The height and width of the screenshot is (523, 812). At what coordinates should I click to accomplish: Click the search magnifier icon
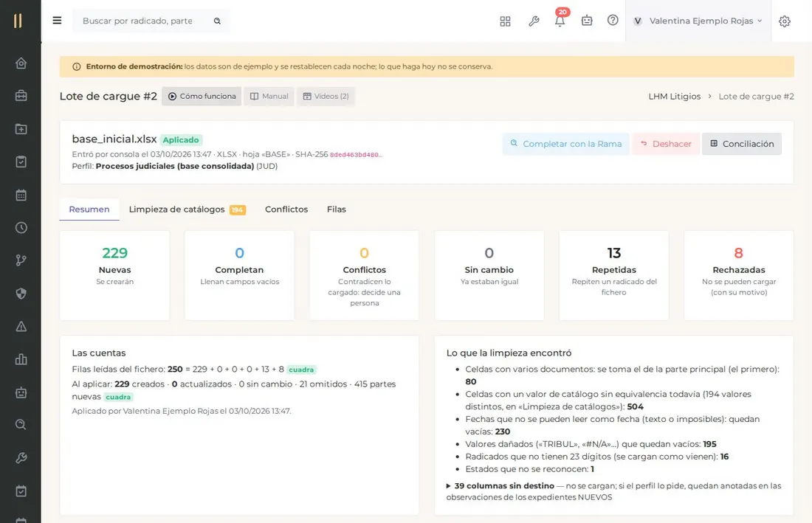tap(218, 21)
